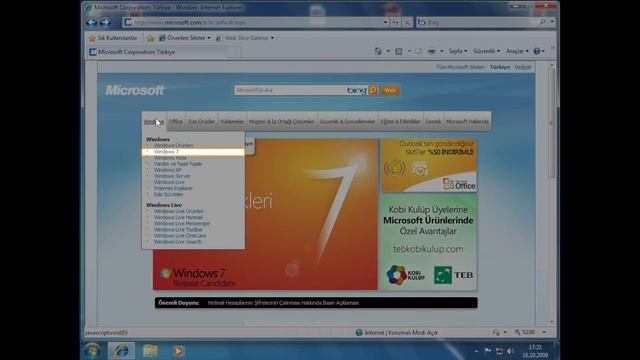Open Sık Kullanılanlar favorites button
This screenshot has height=360, width=640.
(113, 38)
